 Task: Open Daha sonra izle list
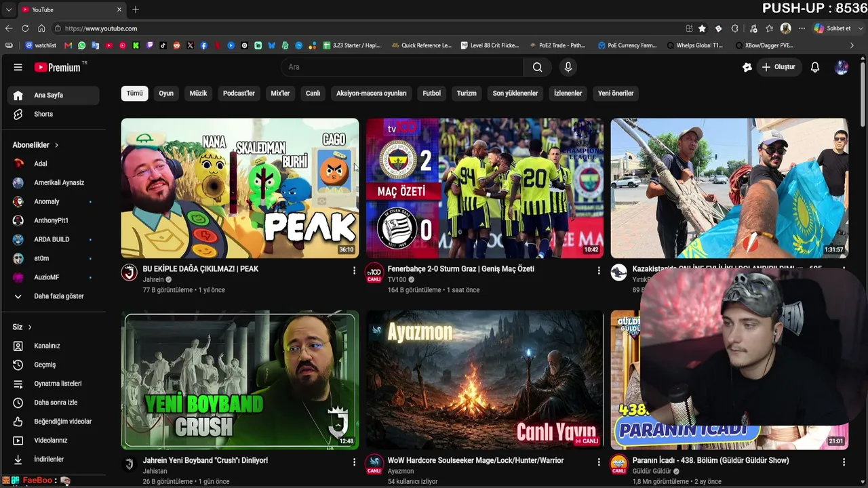pos(54,403)
